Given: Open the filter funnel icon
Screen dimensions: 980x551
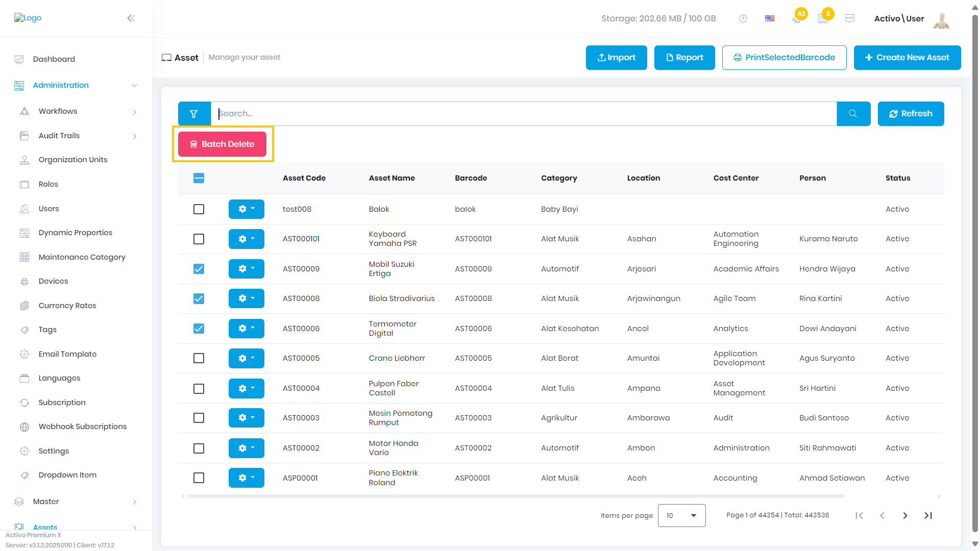Looking at the screenshot, I should [194, 114].
